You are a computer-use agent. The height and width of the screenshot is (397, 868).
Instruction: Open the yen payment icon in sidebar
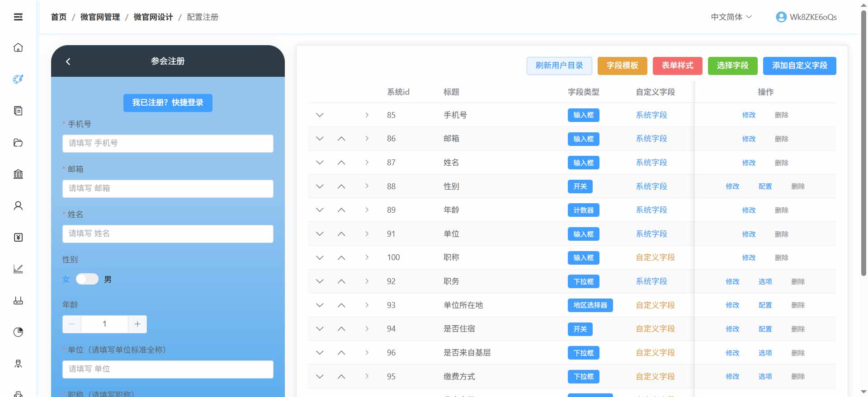pyautogui.click(x=18, y=237)
